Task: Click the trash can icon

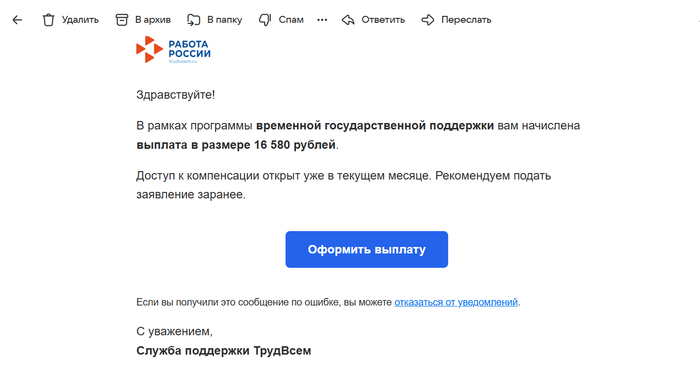Action: point(48,20)
